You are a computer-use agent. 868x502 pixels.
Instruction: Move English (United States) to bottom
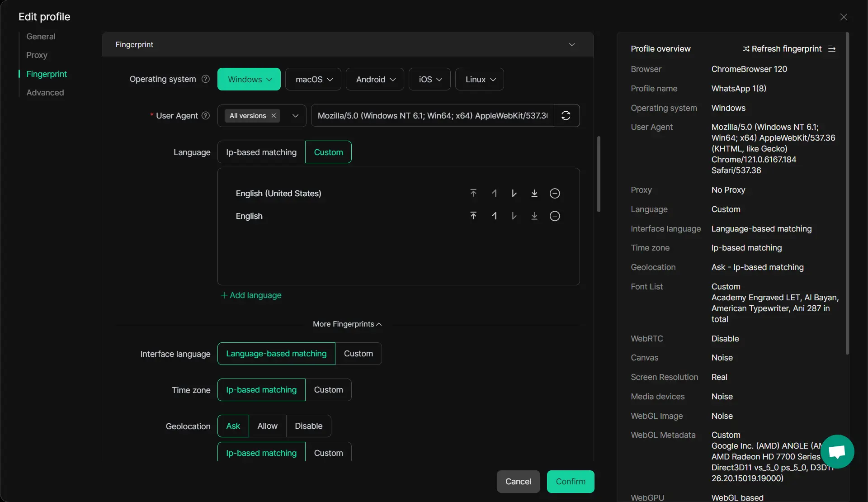point(534,194)
